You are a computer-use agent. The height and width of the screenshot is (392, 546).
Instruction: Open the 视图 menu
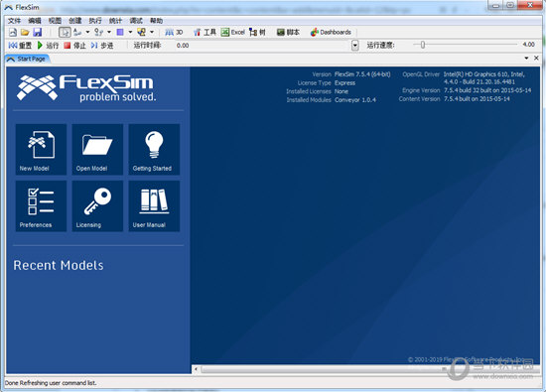pyautogui.click(x=55, y=21)
